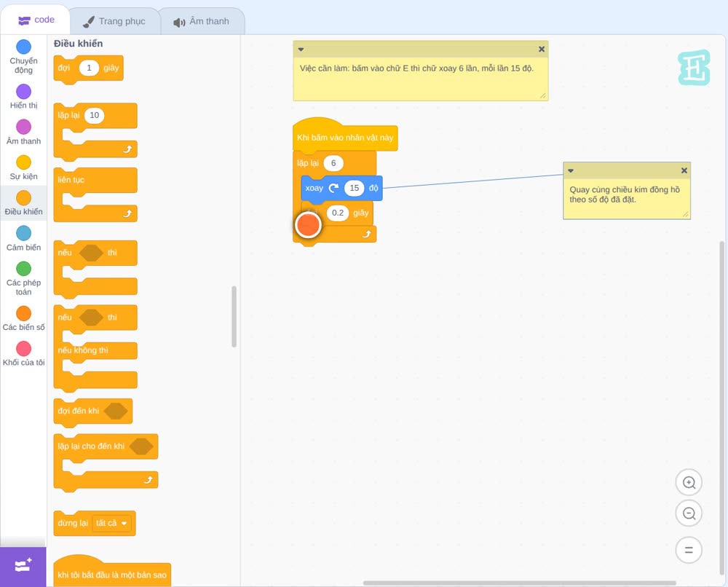The height and width of the screenshot is (587, 728).
Task: Edit the 0.2 giây wait value
Action: (338, 213)
